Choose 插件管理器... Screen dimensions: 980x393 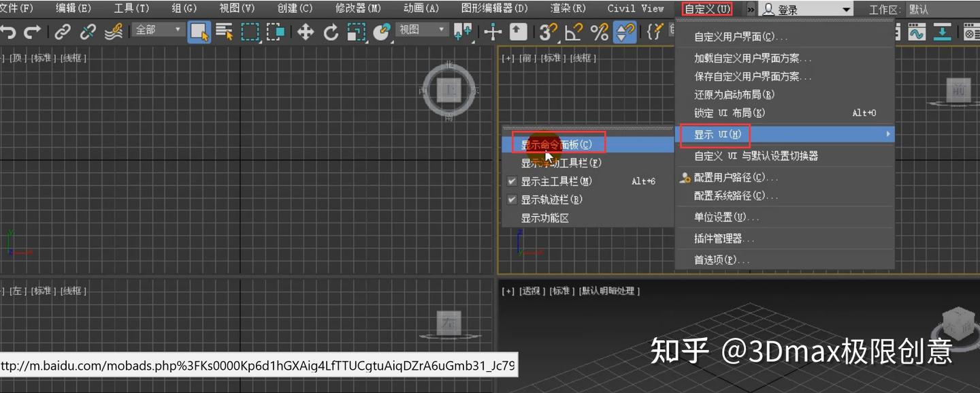coord(785,239)
